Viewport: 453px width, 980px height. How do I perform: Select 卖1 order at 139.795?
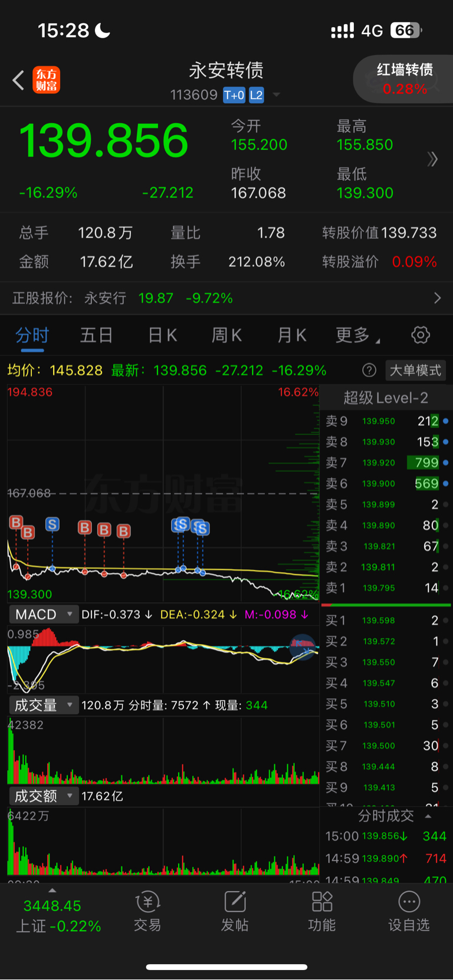[386, 588]
